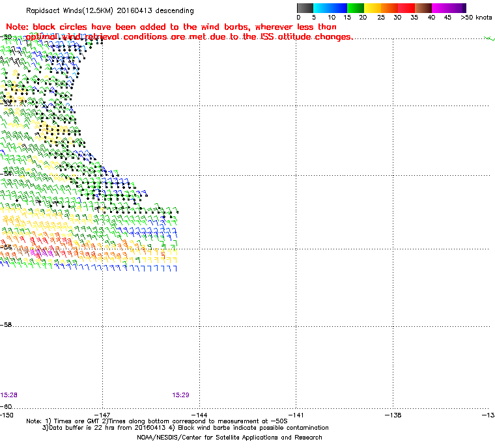This screenshot has height=448, width=495.
Task: Click the 'Times are GMT' footnote line
Action: pos(157,421)
